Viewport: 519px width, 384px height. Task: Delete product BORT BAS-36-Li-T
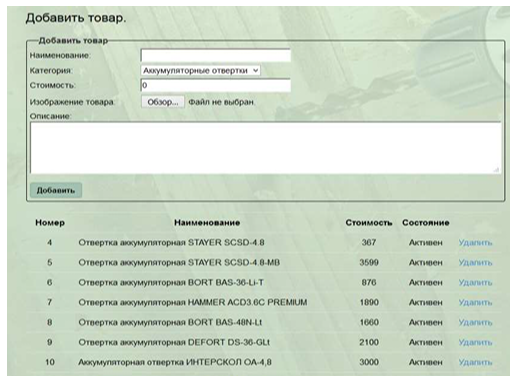pos(475,283)
